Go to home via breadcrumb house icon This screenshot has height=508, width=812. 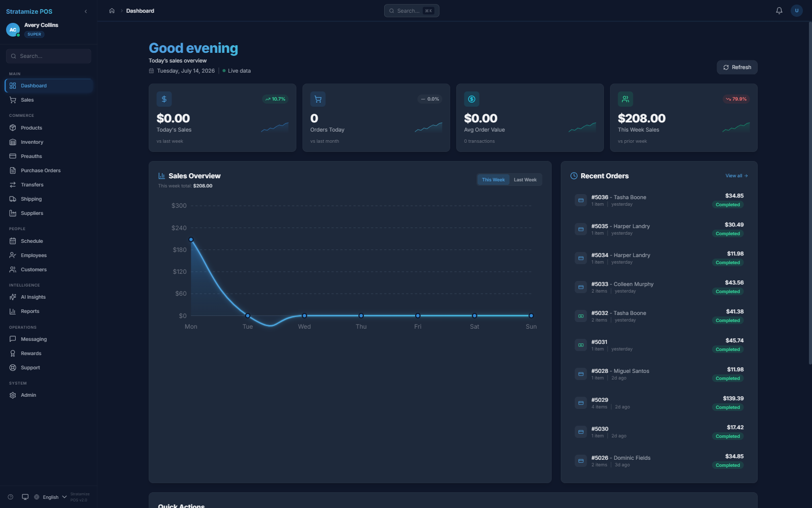click(x=112, y=11)
